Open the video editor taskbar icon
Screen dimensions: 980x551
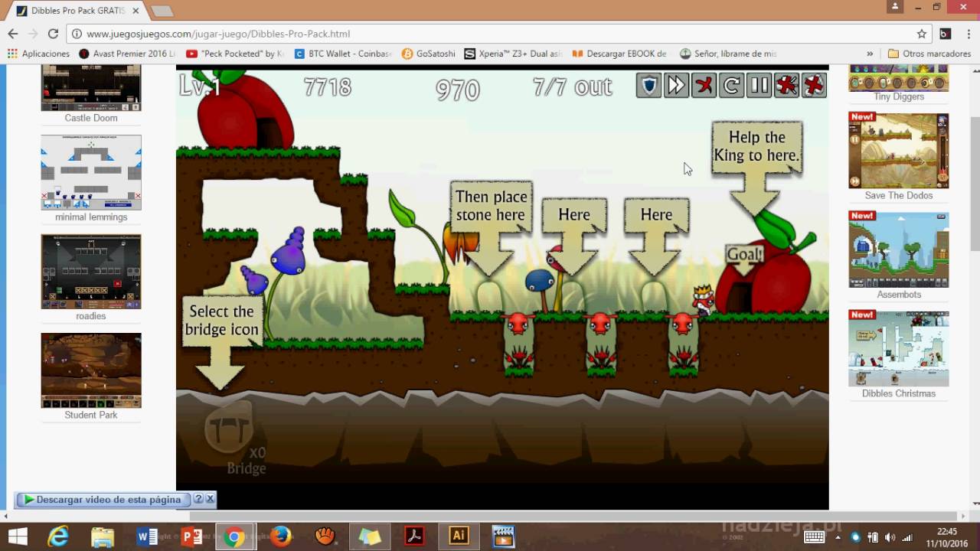[x=503, y=536]
